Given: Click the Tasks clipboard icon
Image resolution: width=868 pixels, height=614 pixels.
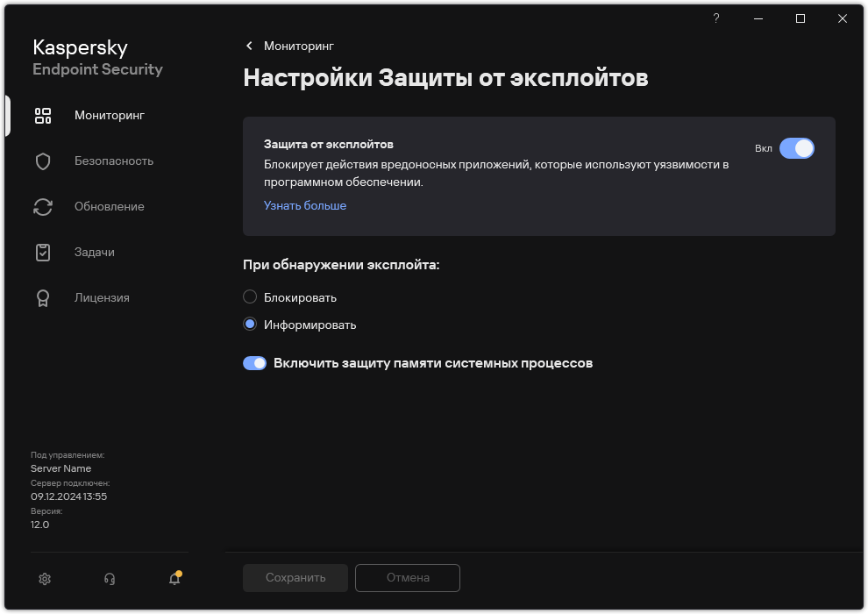Looking at the screenshot, I should coord(43,253).
